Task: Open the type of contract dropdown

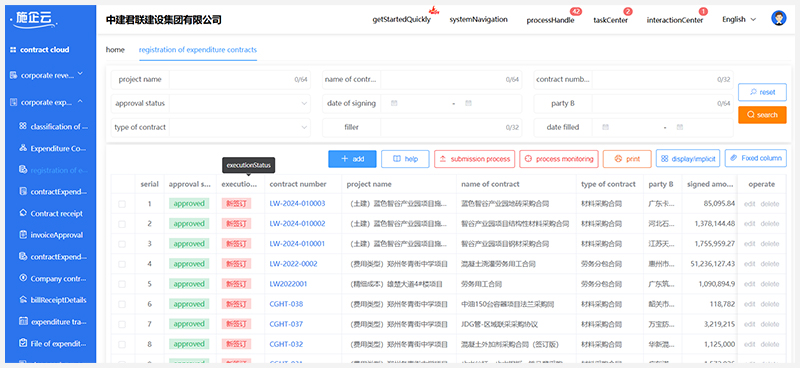Action: (240, 127)
